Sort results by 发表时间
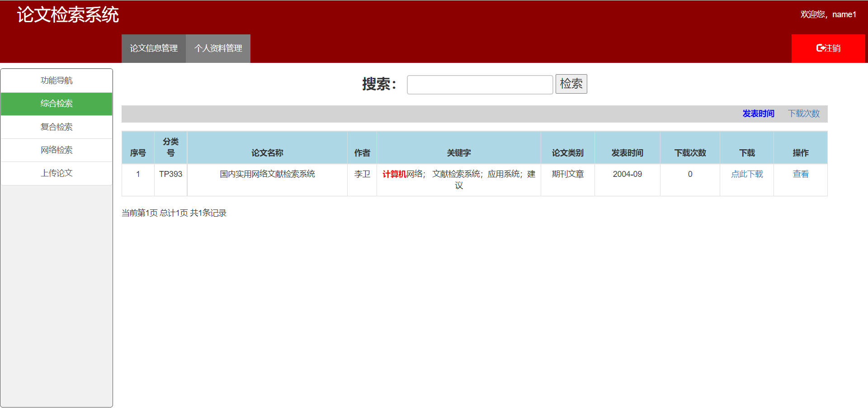 [758, 114]
